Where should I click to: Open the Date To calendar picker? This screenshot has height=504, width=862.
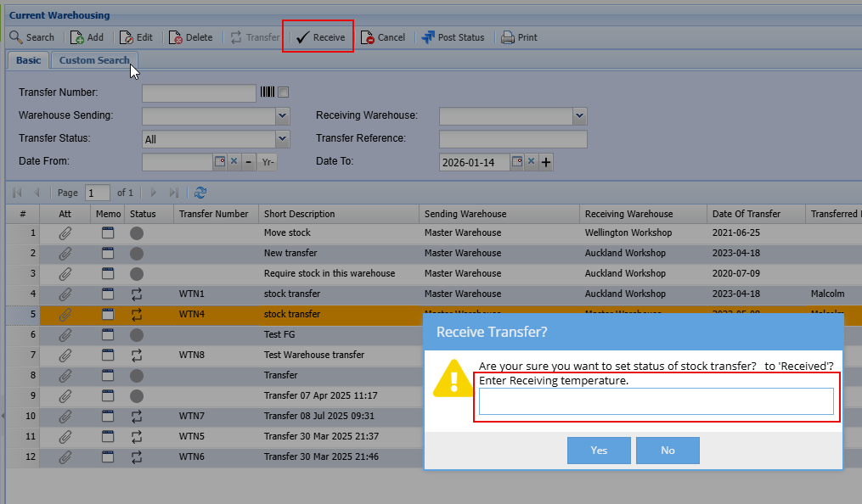pyautogui.click(x=516, y=161)
